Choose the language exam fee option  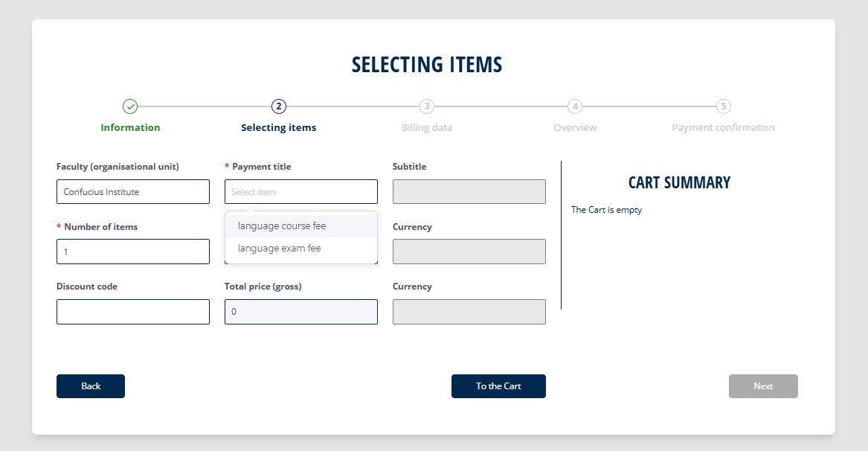pyautogui.click(x=280, y=248)
